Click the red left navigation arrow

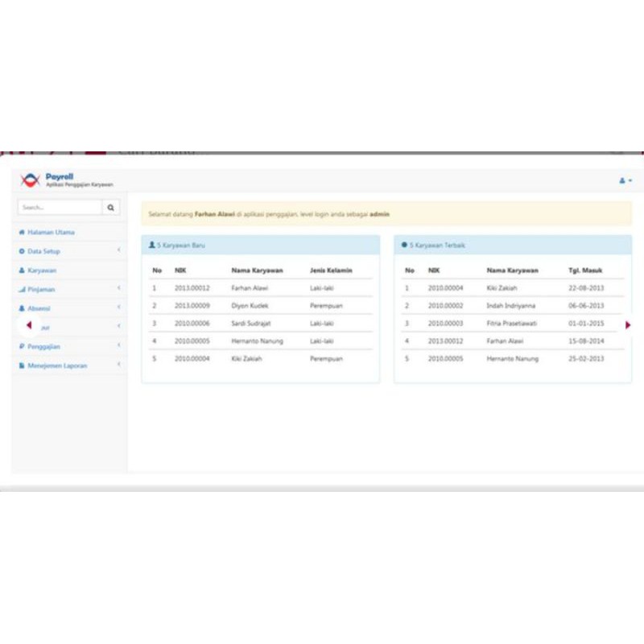28,325
